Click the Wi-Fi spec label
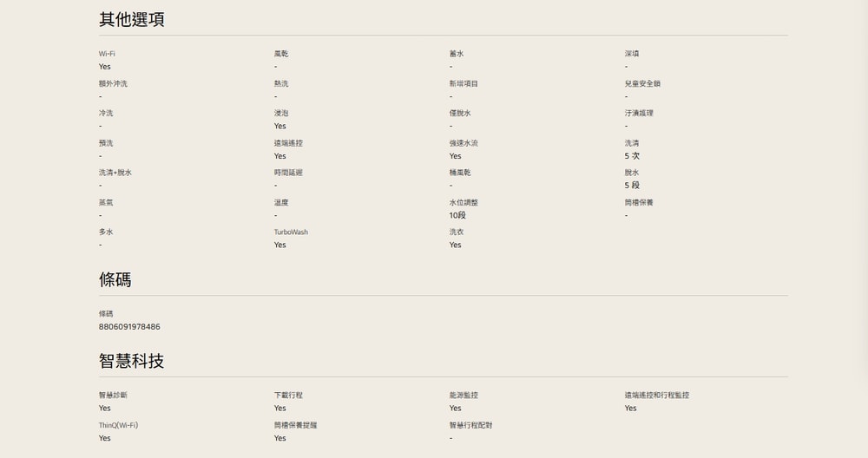This screenshot has height=458, width=868. (x=107, y=54)
